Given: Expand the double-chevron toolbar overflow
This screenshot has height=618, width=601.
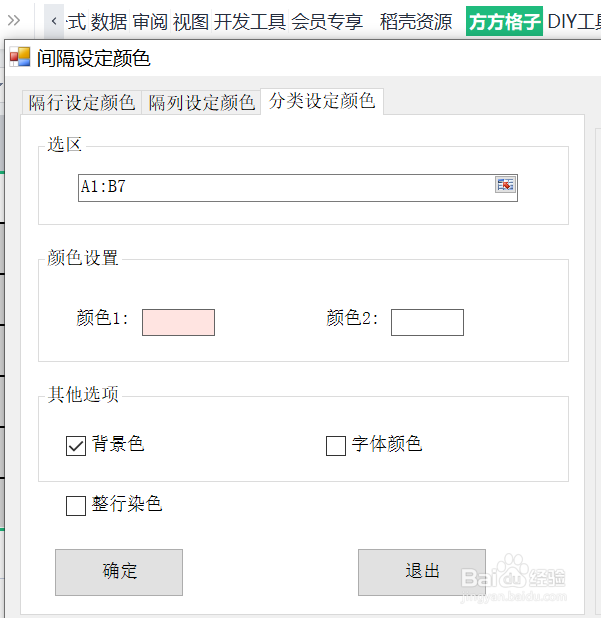Looking at the screenshot, I should point(14,20).
